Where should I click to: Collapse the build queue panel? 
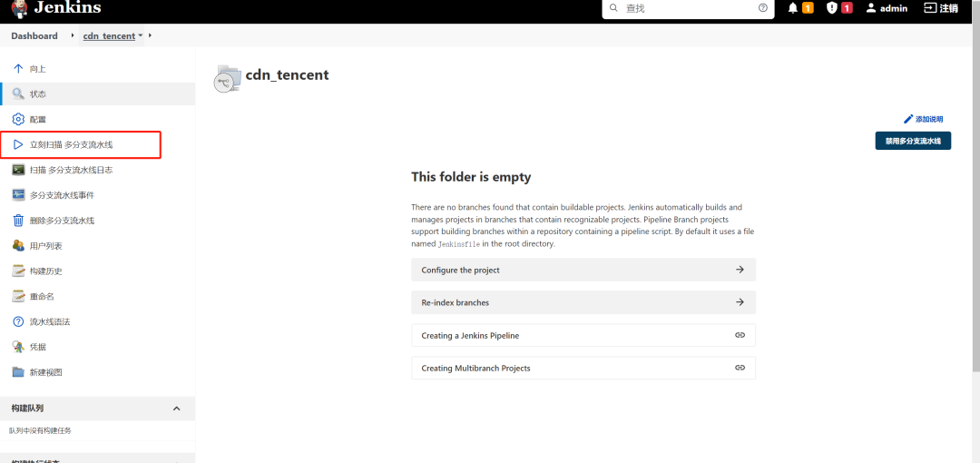point(177,409)
